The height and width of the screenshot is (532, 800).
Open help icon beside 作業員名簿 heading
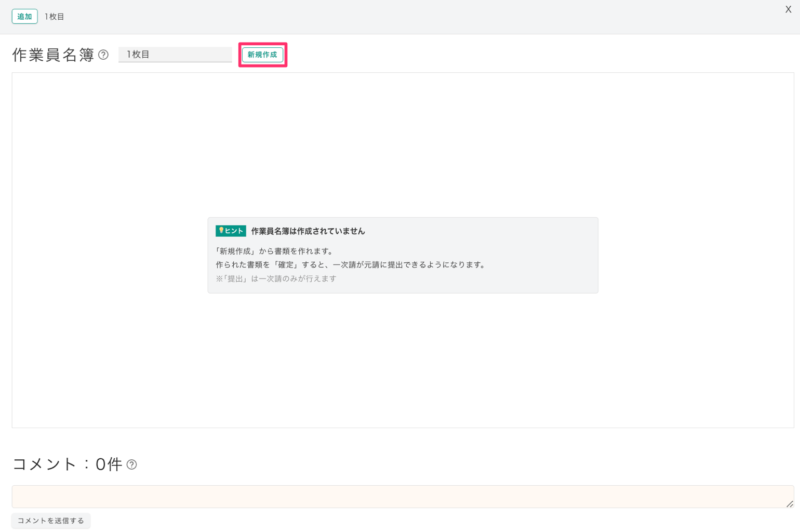tap(103, 55)
